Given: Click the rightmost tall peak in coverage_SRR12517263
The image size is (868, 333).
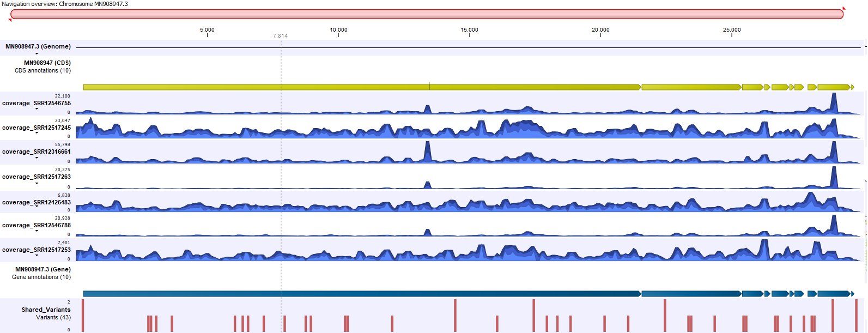Looking at the screenshot, I should coord(833,178).
